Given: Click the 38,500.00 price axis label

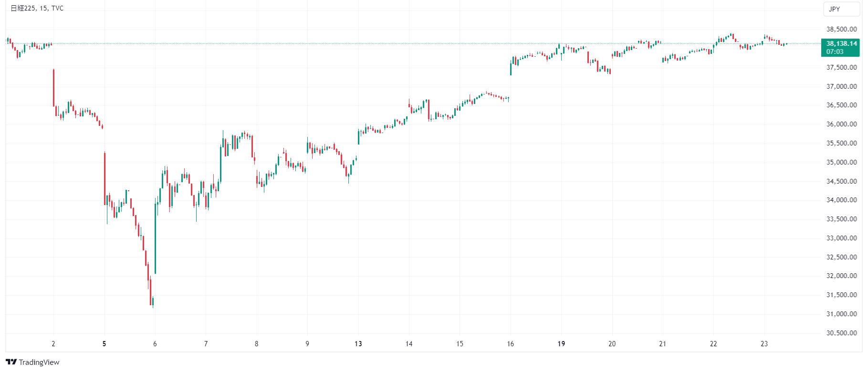Looking at the screenshot, I should point(841,30).
